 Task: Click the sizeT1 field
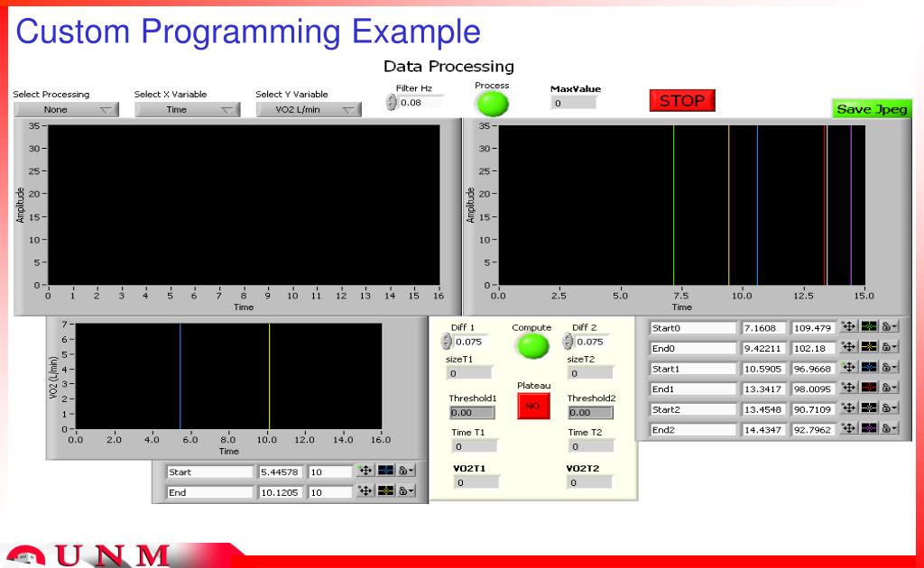click(x=469, y=373)
